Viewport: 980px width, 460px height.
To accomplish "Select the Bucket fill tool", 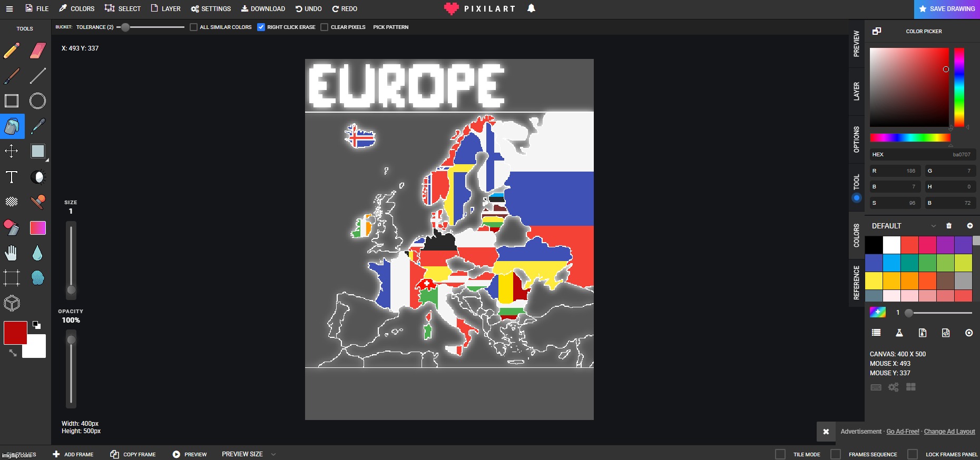I will pos(12,126).
